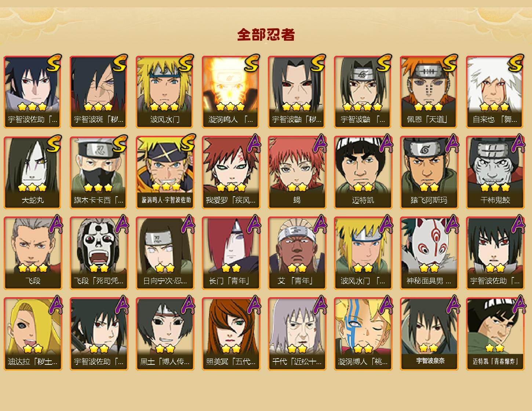Image resolution: width=532 pixels, height=411 pixels.
Task: Select the 迈特凯「青春爆炸」 ninja card
Action: tap(495, 334)
